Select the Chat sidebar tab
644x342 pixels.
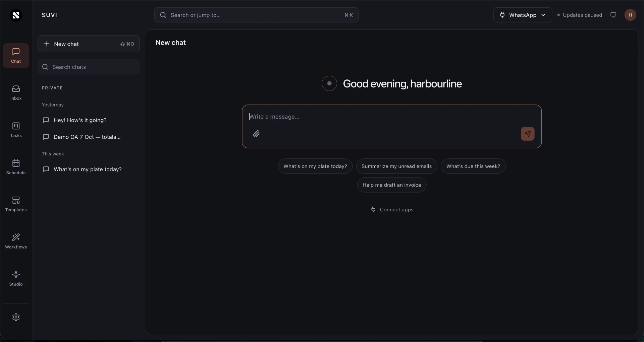(16, 56)
